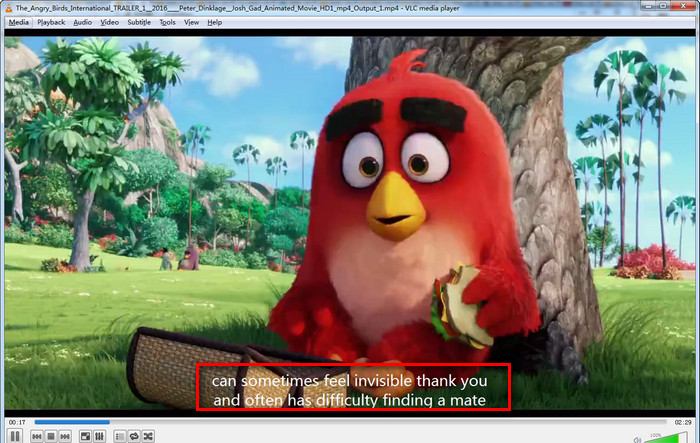Screen dimensions: 700x443
Task: Maximize the VLC window
Action: 663,6
